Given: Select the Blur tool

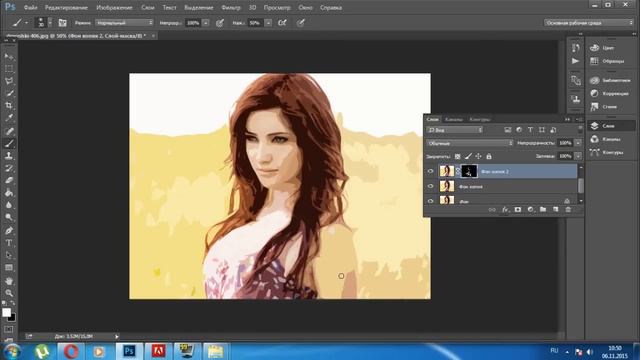Looking at the screenshot, I should tap(9, 205).
